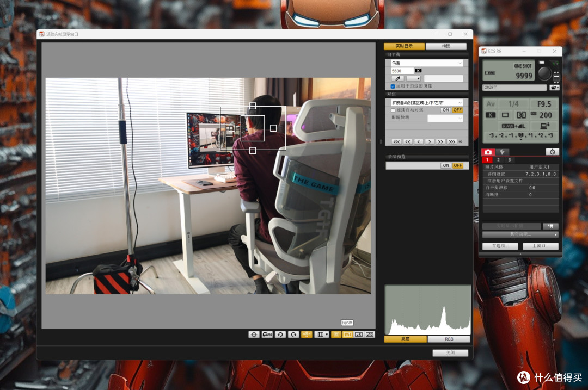Click the >> medium far focus button
588x390 pixels.
click(x=440, y=141)
